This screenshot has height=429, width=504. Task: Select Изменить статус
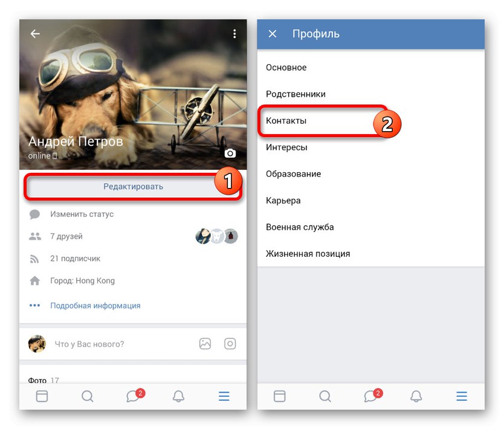pyautogui.click(x=82, y=214)
